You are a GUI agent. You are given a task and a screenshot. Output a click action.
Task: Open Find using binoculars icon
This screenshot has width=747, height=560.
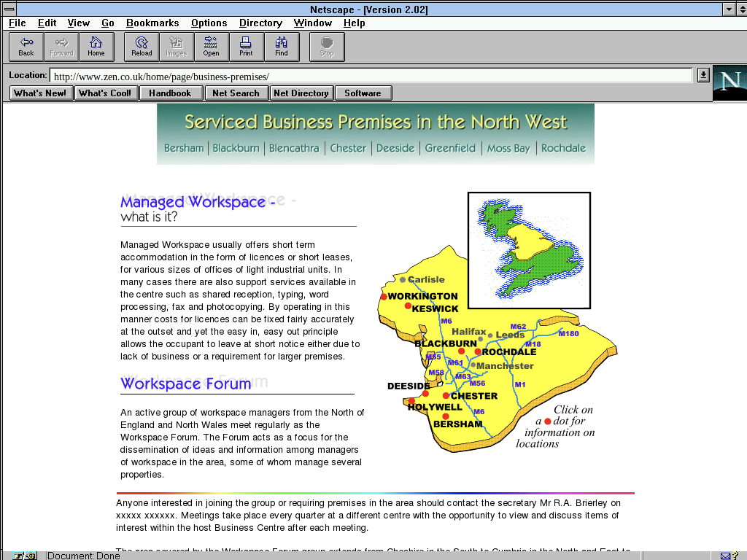point(281,47)
